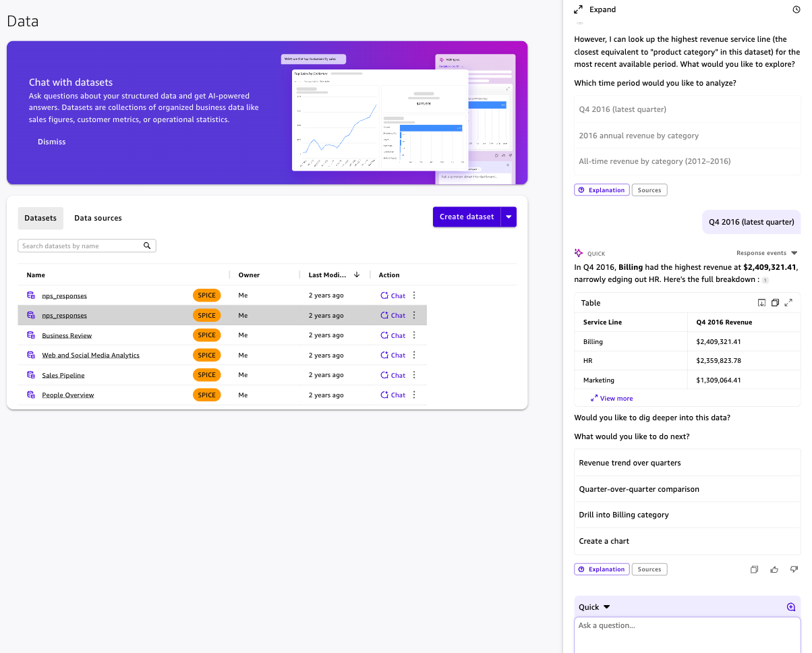Select Revenue trend over quarters suggestion
The height and width of the screenshot is (653, 812).
(687, 463)
